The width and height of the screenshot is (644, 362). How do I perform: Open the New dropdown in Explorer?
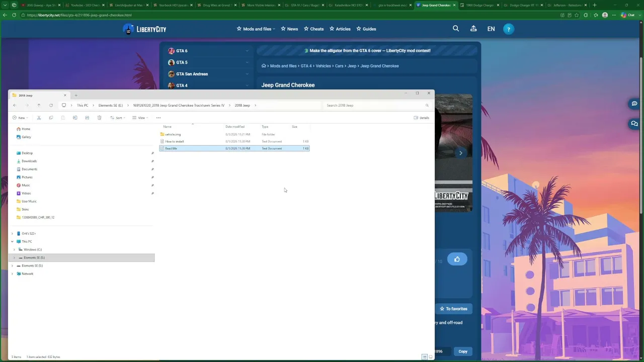[x=19, y=118]
